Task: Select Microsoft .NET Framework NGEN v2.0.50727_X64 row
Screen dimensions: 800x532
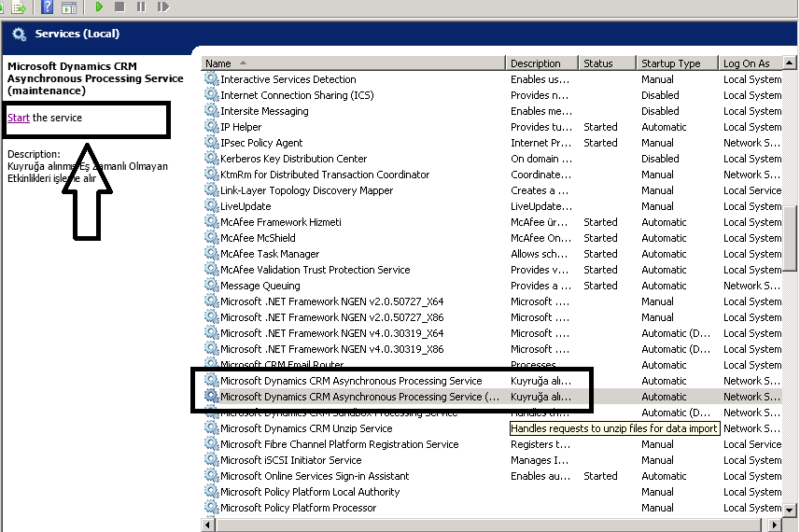Action: [492, 301]
